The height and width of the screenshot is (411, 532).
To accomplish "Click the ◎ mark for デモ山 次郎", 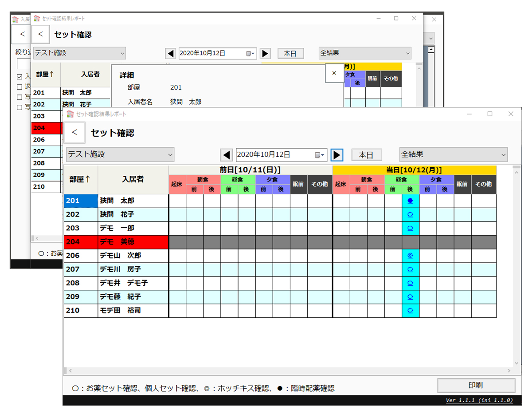I will point(410,256).
